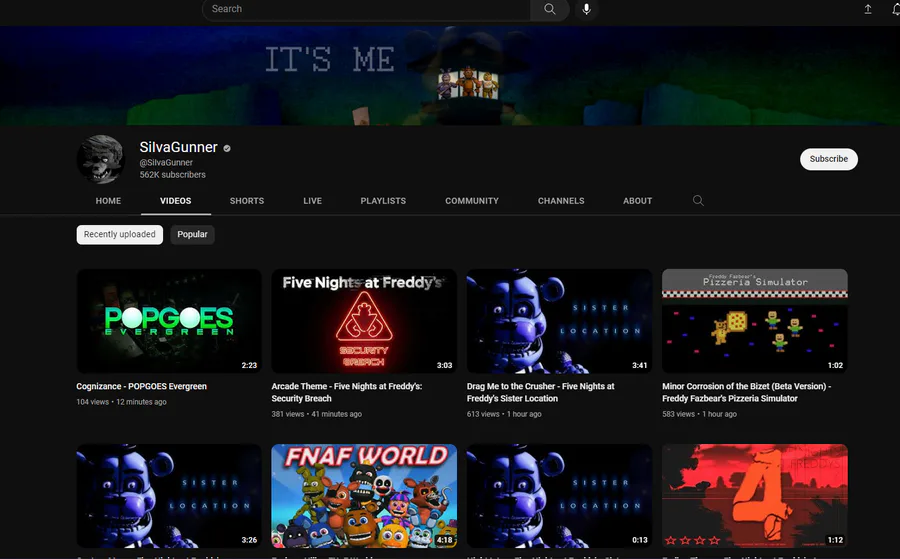This screenshot has width=900, height=559.
Task: Click the IT'S ME channel banner
Action: [x=450, y=76]
